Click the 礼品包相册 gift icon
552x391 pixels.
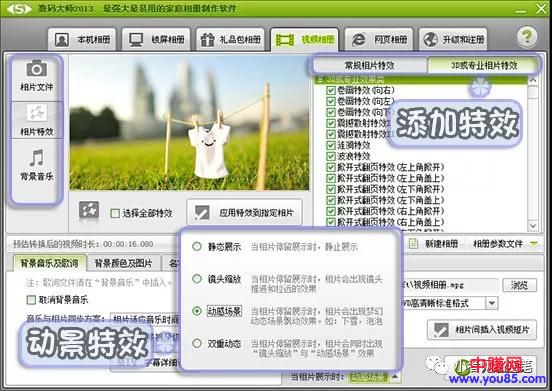(x=207, y=40)
